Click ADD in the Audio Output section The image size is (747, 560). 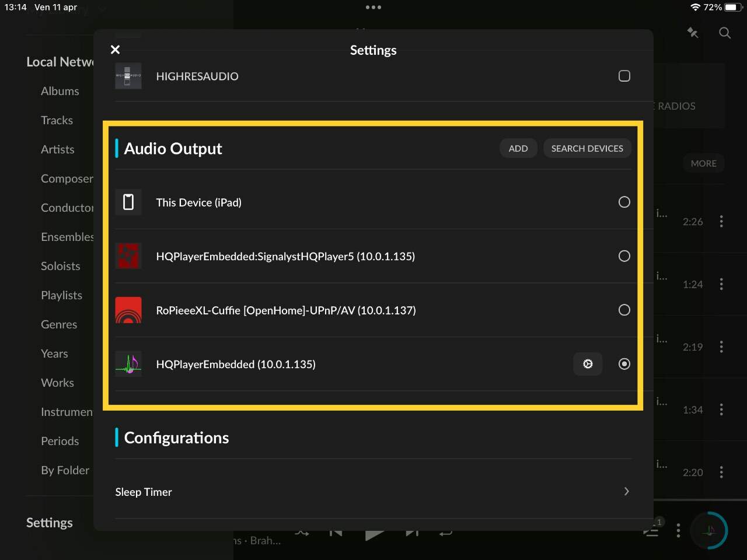pyautogui.click(x=518, y=148)
